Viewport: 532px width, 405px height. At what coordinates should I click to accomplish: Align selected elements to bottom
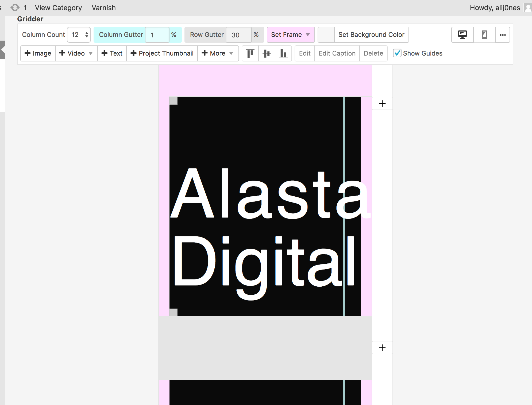(283, 53)
